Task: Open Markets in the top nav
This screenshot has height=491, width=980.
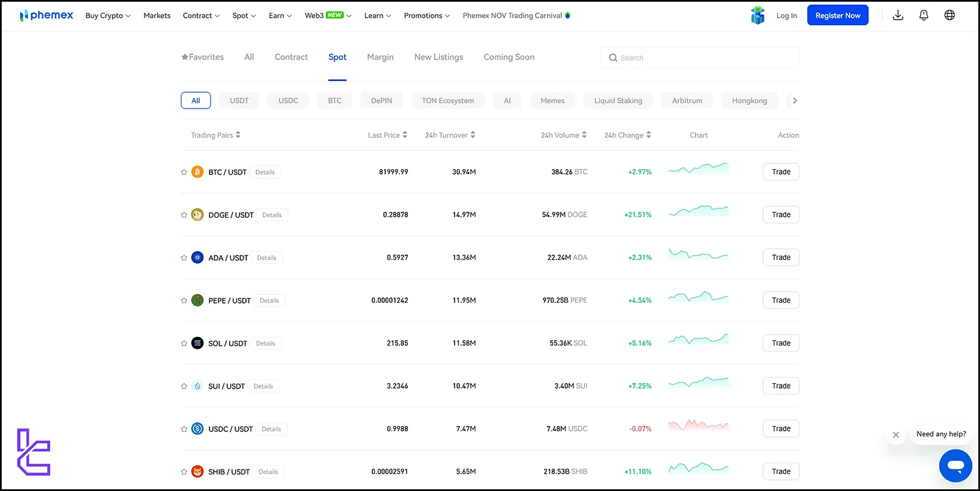Action: coord(157,15)
